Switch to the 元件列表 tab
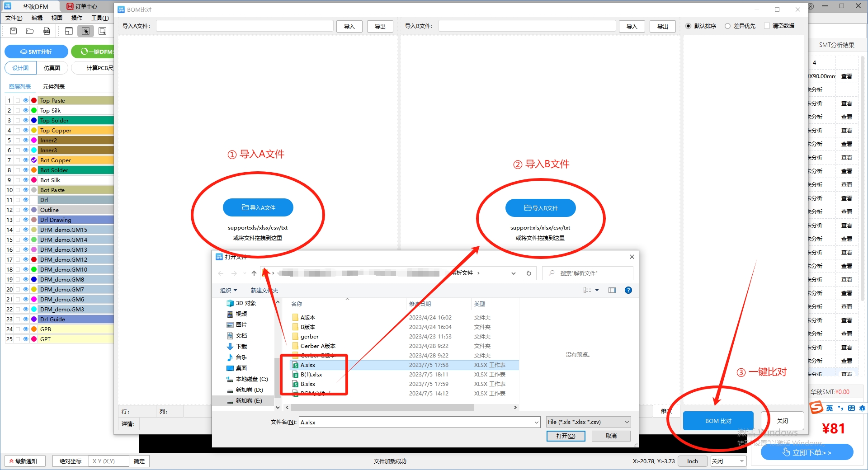Image resolution: width=868 pixels, height=470 pixels. 54,86
